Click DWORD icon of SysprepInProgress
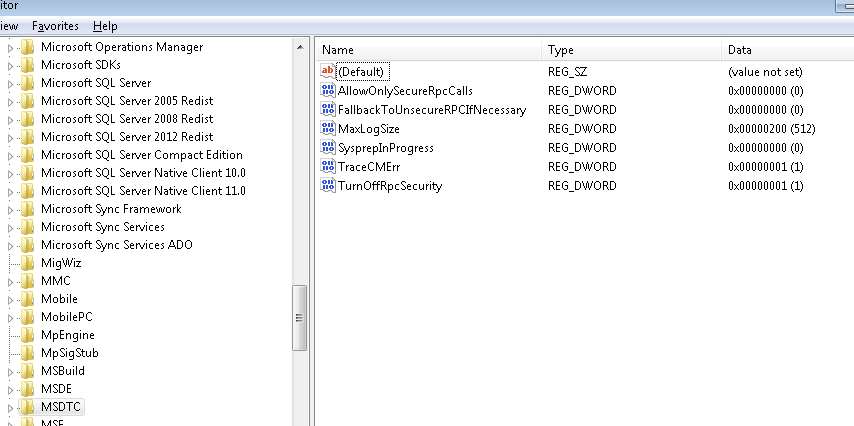Image resolution: width=854 pixels, height=426 pixels. (328, 148)
